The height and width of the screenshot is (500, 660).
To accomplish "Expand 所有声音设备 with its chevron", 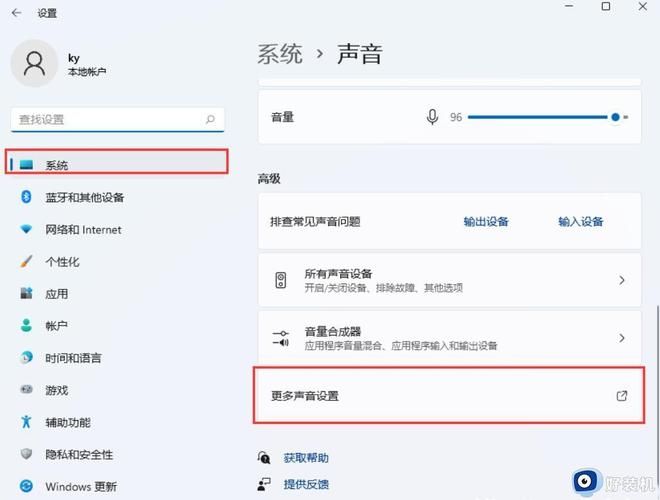I will pos(621,281).
